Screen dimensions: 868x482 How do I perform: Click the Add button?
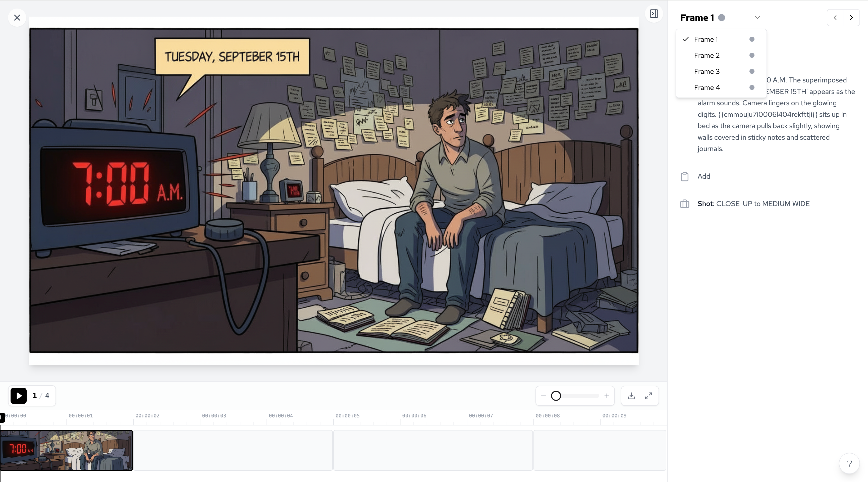tap(703, 176)
